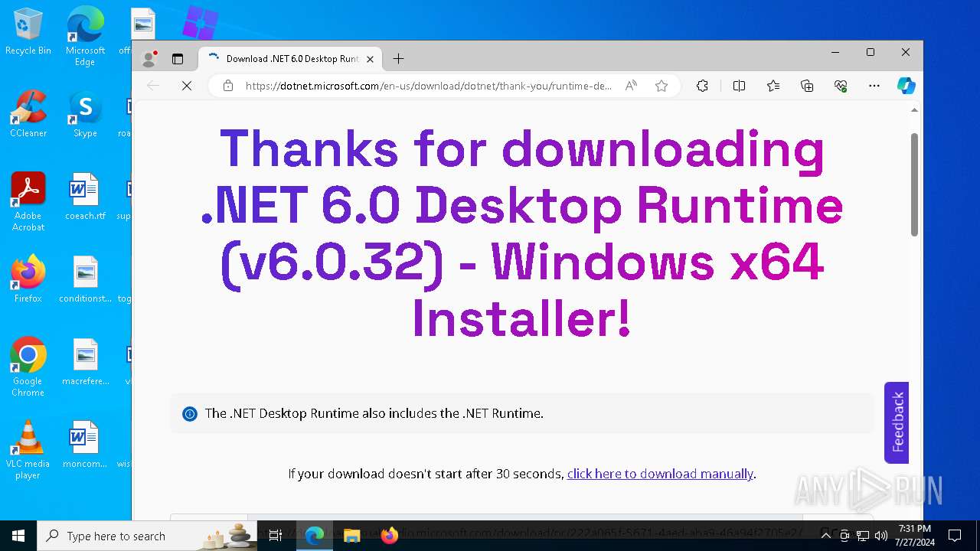
Task: Open Task View on taskbar
Action: point(276,536)
